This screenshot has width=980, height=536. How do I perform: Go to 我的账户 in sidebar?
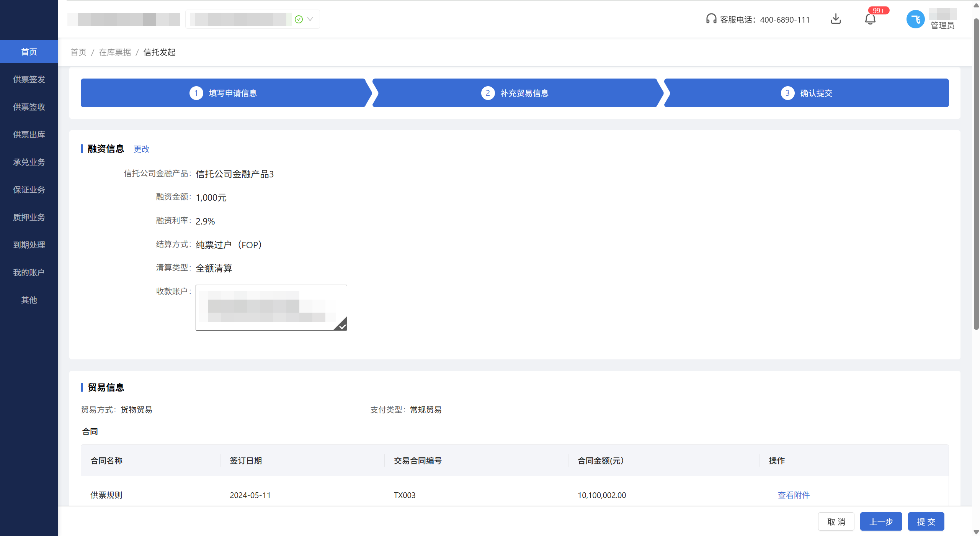tap(29, 272)
